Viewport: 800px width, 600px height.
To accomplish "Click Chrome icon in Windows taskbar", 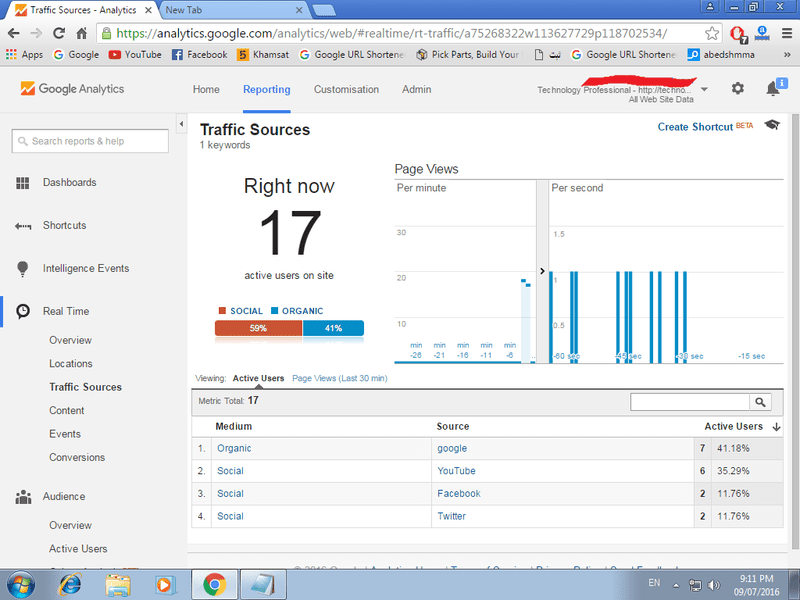I will click(x=214, y=584).
